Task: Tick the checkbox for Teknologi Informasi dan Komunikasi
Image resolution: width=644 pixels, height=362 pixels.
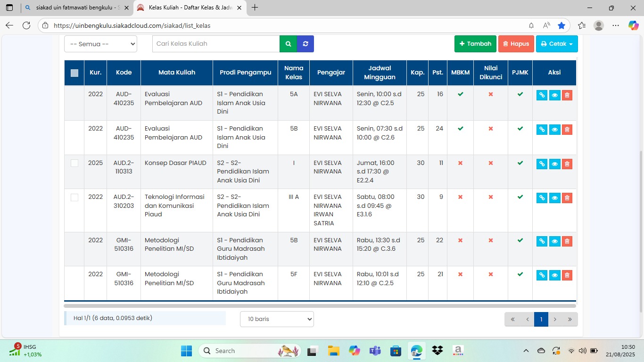Action: [x=74, y=197]
